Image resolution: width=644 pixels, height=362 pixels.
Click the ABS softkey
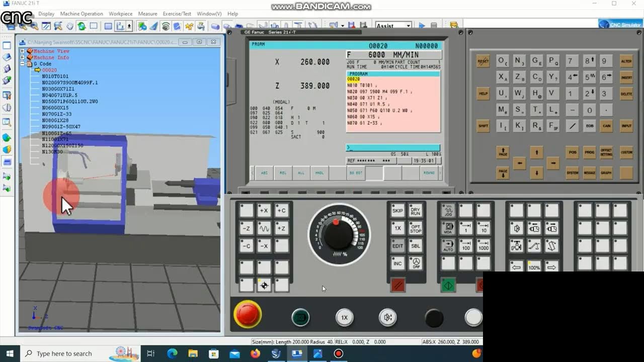point(264,173)
